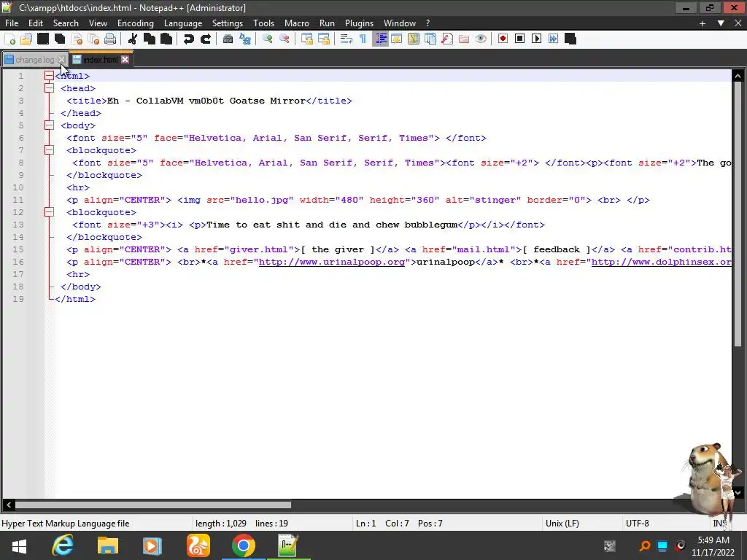The image size is (747, 560).
Task: Toggle INS insert mode in status bar
Action: coord(720,524)
